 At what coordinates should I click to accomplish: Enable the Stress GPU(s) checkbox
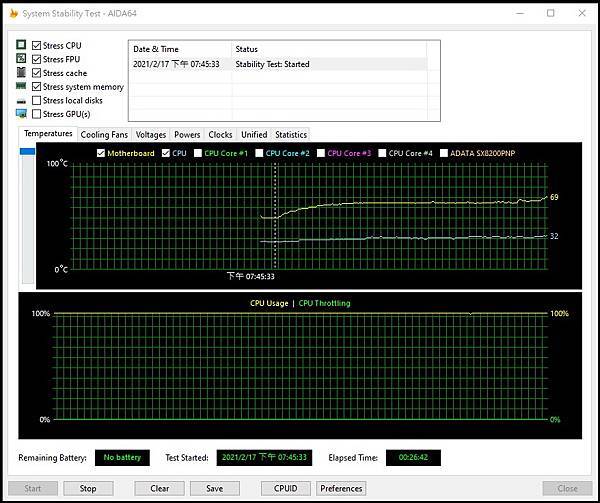(x=37, y=114)
